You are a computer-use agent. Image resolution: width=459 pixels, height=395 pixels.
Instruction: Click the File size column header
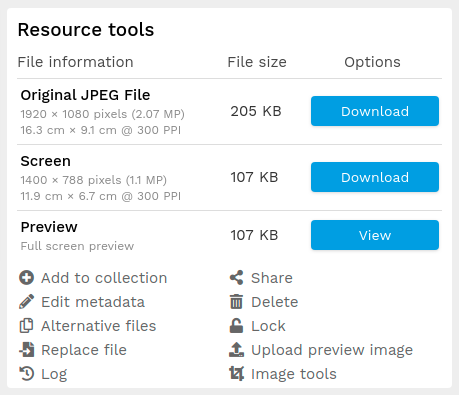tap(257, 62)
